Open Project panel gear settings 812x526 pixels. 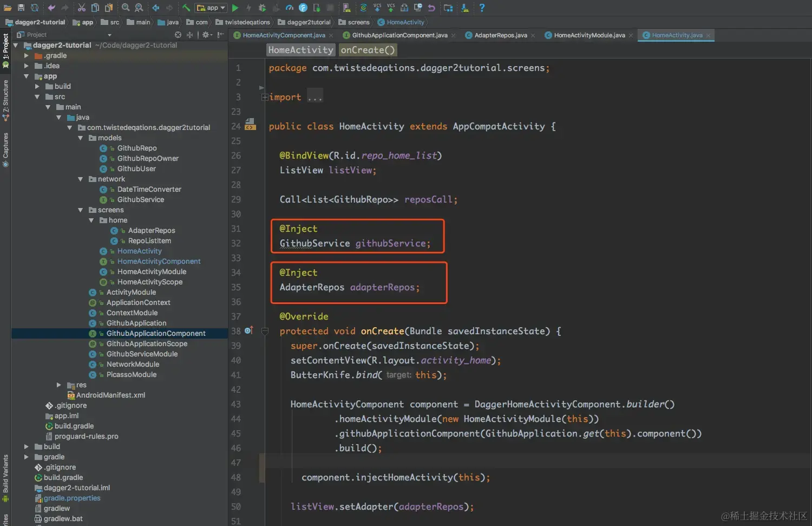coord(206,35)
